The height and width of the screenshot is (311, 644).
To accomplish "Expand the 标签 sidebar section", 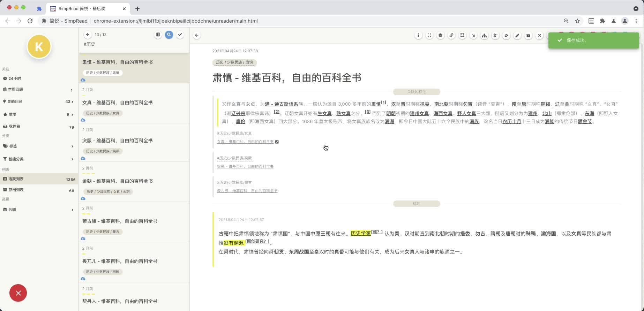I will click(x=39, y=146).
